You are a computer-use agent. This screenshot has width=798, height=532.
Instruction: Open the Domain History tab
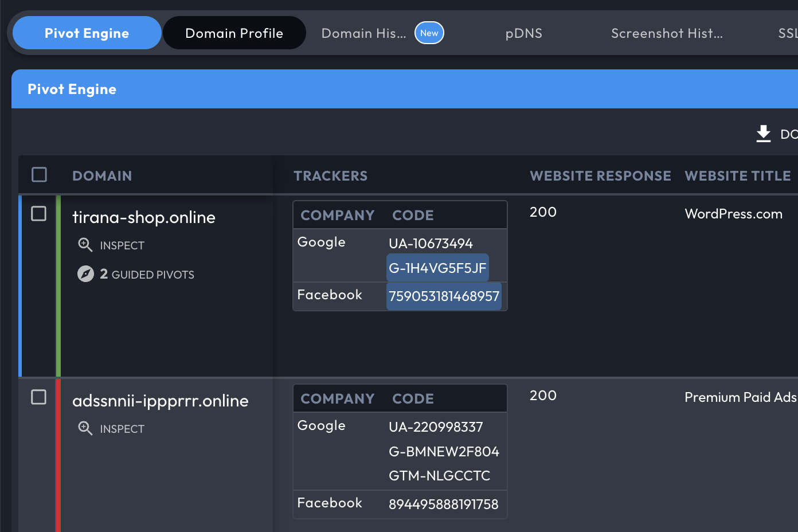[363, 33]
